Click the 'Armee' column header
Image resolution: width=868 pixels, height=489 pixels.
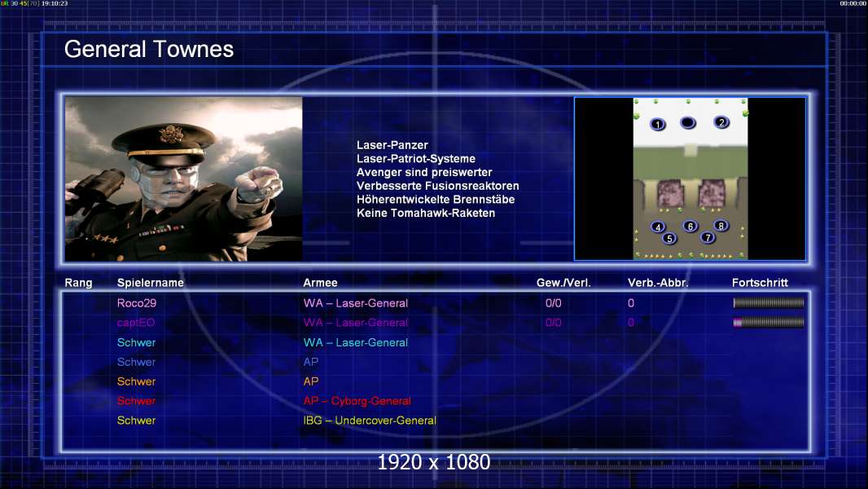pos(320,283)
